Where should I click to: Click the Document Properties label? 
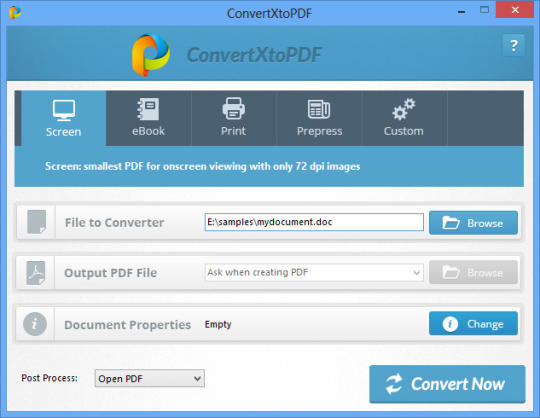click(127, 325)
